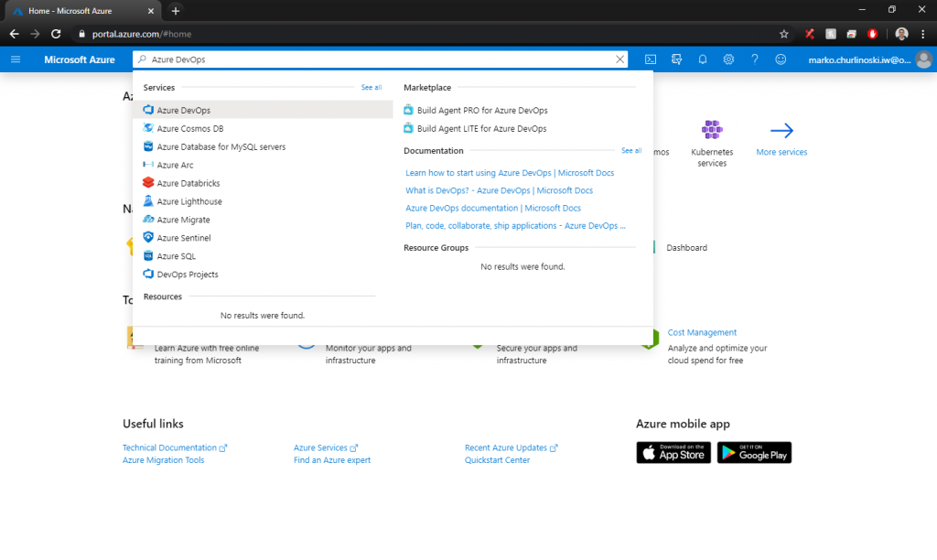Open What is DevOps? doc link
This screenshot has height=560, width=937.
point(499,190)
